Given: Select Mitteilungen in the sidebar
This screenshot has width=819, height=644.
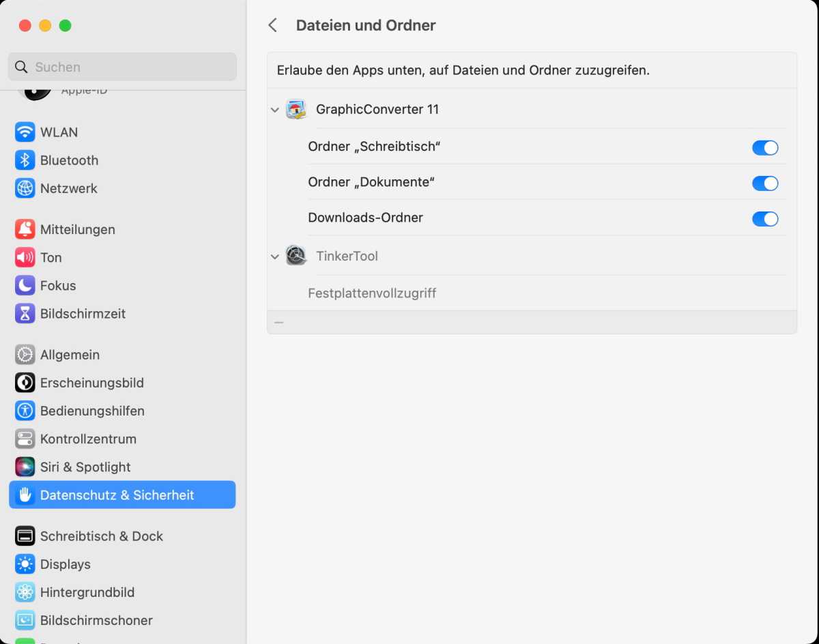Looking at the screenshot, I should (122, 229).
